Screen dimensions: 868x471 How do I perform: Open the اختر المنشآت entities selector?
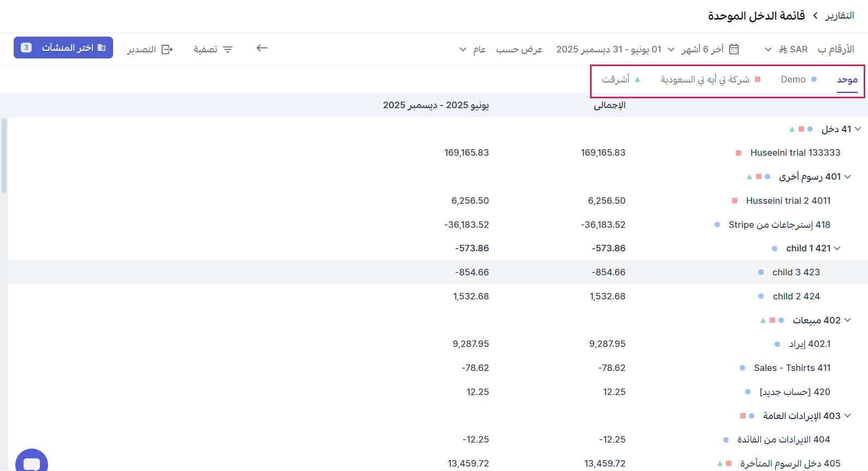[63, 48]
